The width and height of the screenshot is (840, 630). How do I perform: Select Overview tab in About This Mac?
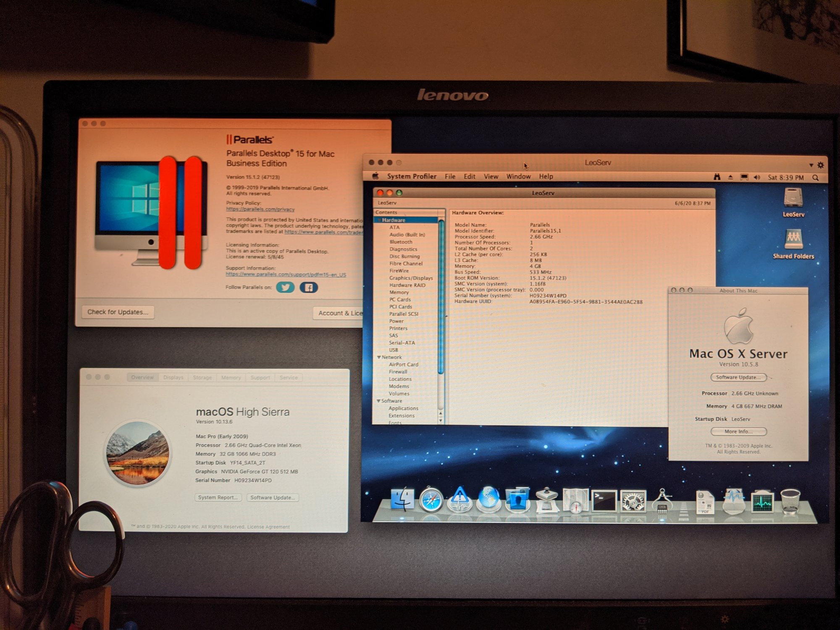143,377
